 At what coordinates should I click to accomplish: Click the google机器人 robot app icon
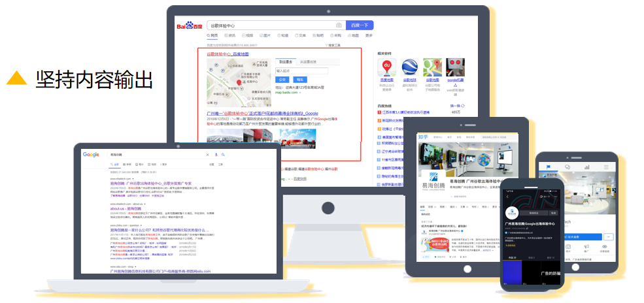455,67
